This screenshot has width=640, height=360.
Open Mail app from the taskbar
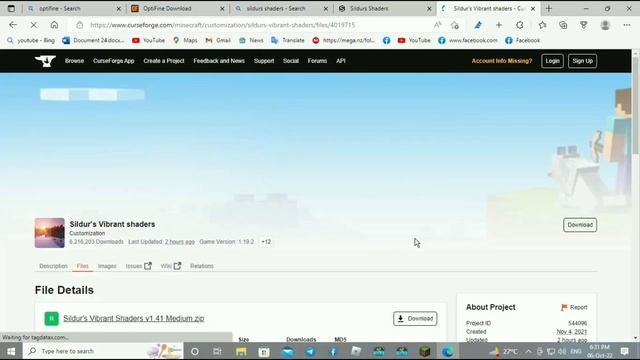pos(287,351)
